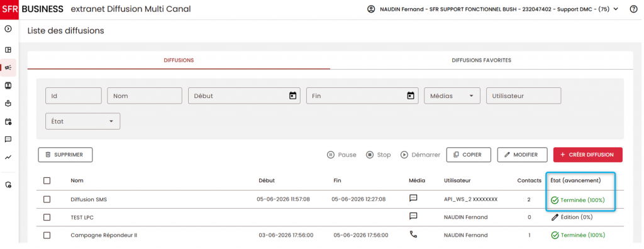This screenshot has width=644, height=249.
Task: Click Terminée checkmark icon for Campagne Répondeur II
Action: tap(555, 235)
